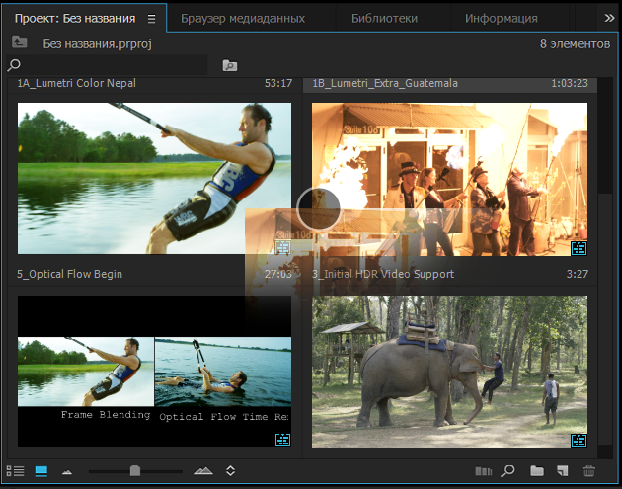Select the 1A_Lumetri Color Nepal thumbnail
The height and width of the screenshot is (489, 622).
pos(154,178)
